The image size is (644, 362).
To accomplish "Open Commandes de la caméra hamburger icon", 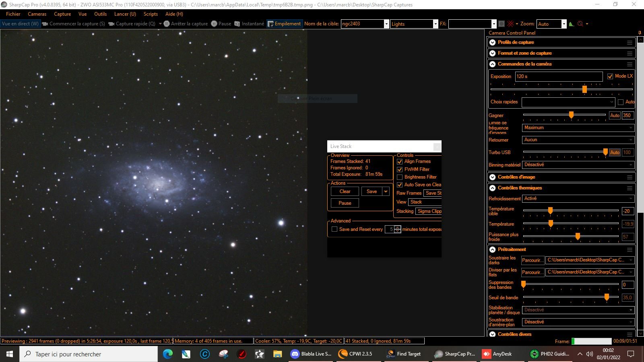I will (x=630, y=64).
